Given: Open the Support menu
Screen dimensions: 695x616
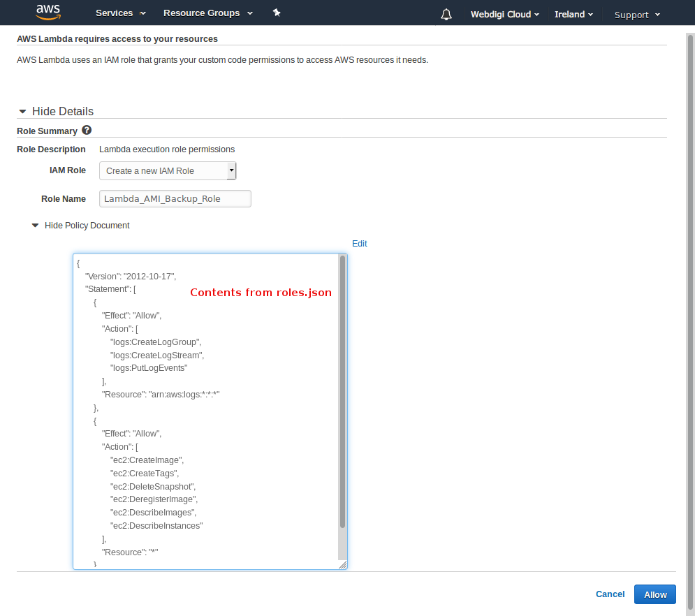Looking at the screenshot, I should click(637, 15).
